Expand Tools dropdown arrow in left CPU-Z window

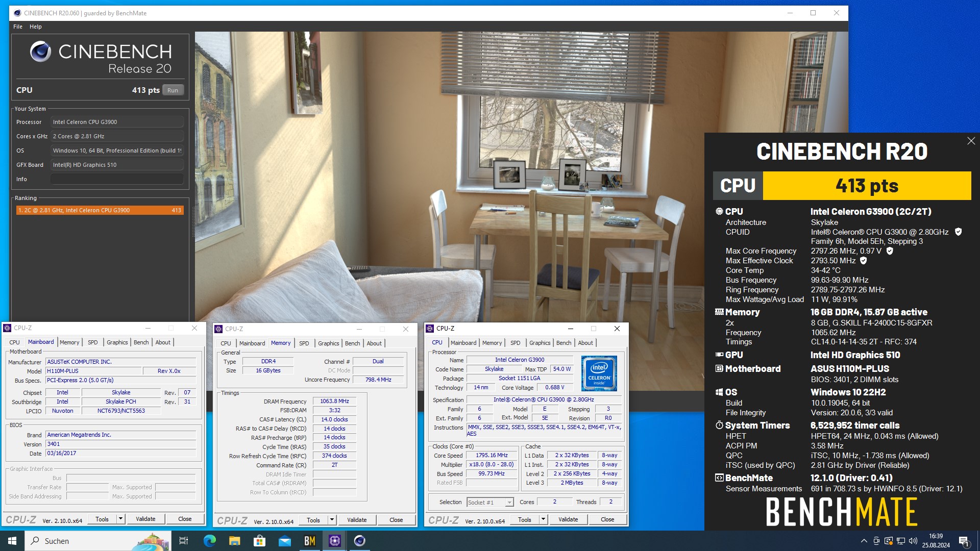click(x=121, y=519)
